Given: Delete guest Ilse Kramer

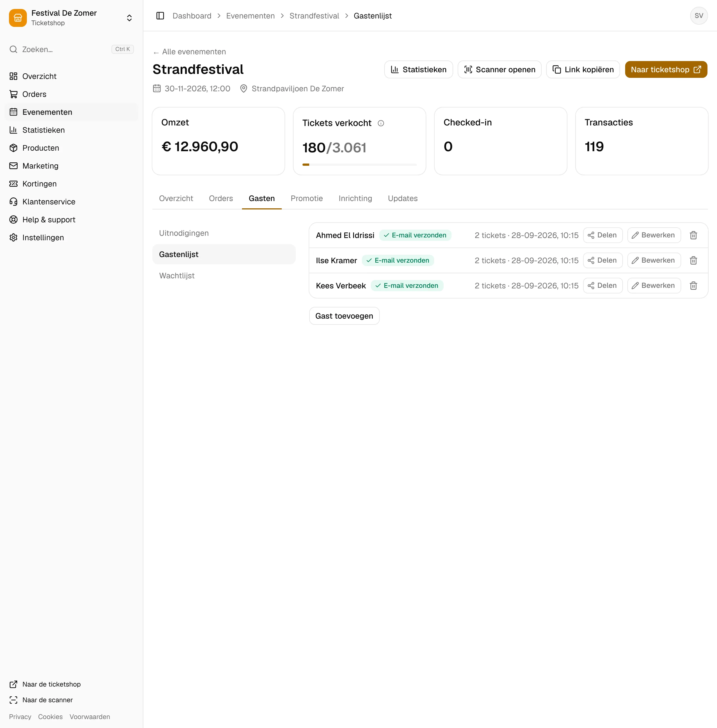Looking at the screenshot, I should 693,260.
